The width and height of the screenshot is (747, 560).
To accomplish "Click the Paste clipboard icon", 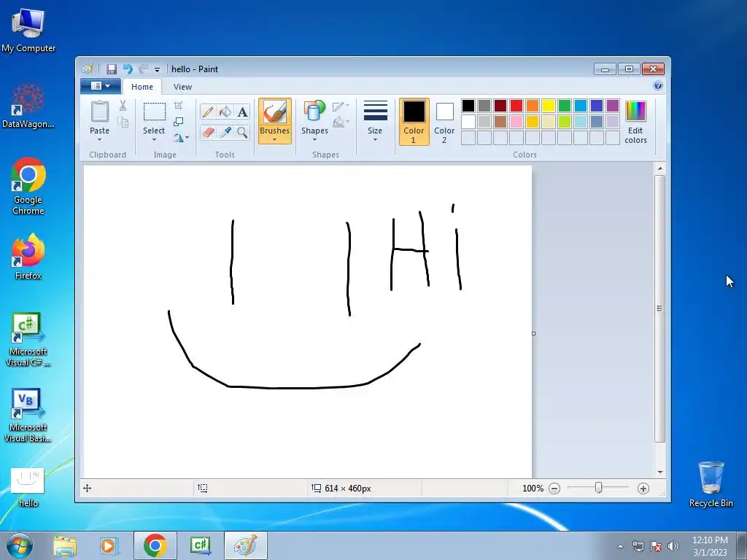I will [100, 112].
